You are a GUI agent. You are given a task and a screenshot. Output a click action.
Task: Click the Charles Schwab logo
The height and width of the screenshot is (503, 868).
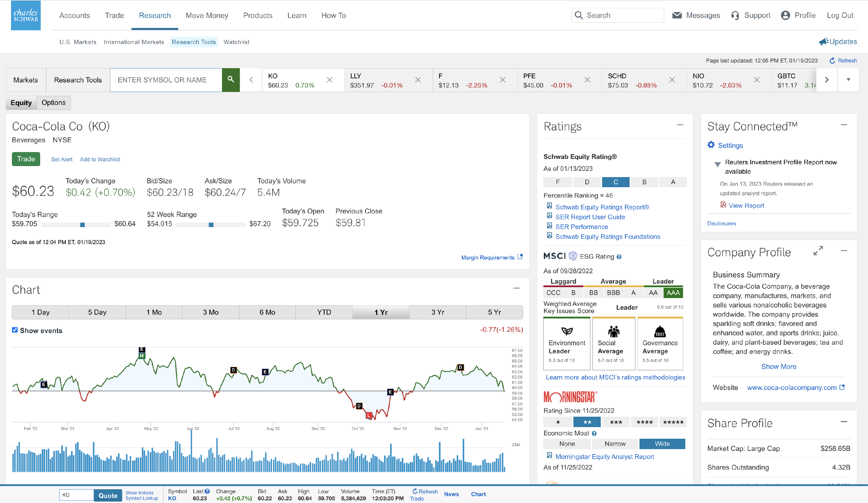[x=26, y=15]
